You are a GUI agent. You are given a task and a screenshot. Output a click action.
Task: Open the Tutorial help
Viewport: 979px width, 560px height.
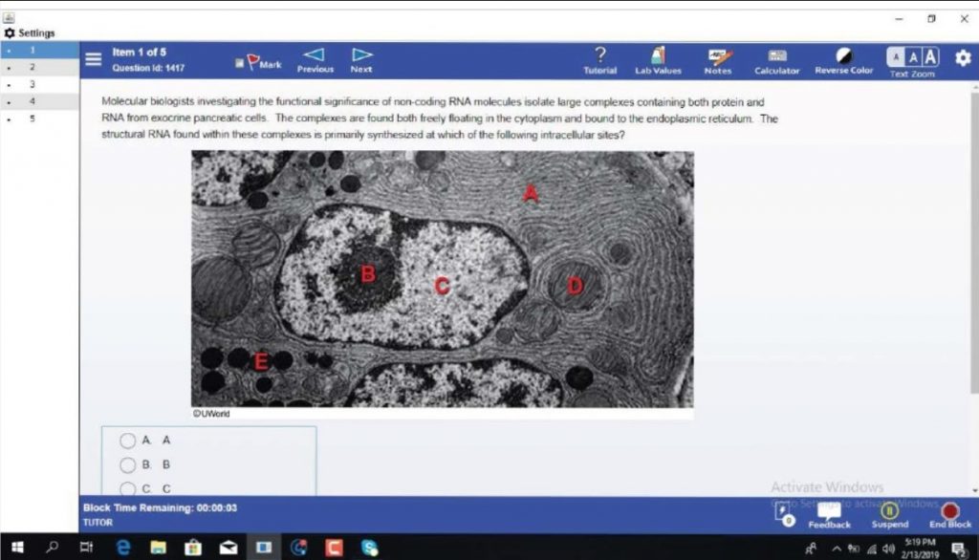tap(600, 60)
